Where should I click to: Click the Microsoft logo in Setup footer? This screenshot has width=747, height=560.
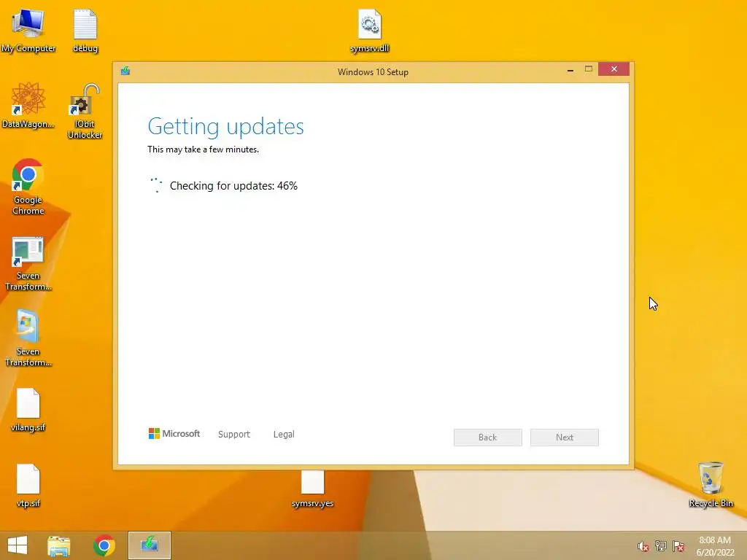point(174,433)
